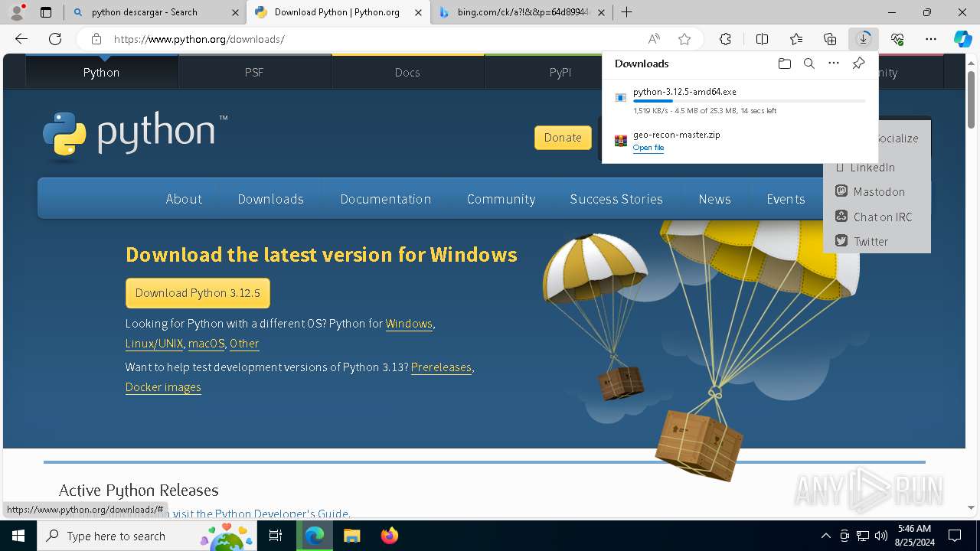This screenshot has height=551, width=980.
Task: Open the Linux/UNIX link
Action: click(x=154, y=344)
